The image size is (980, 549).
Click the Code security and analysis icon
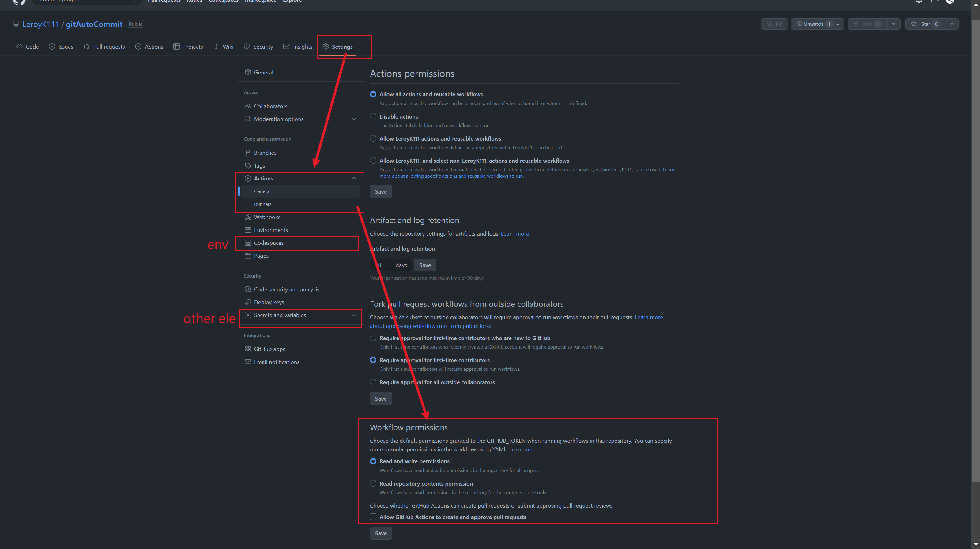point(248,289)
